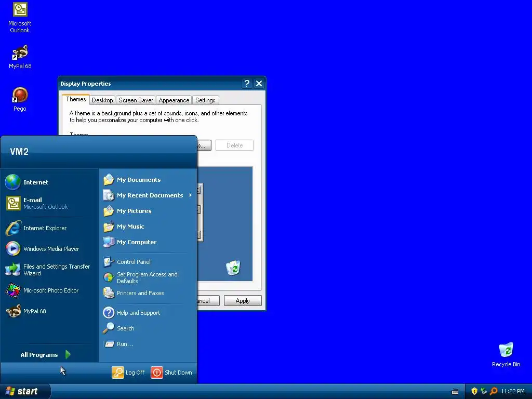This screenshot has height=399, width=532.
Task: Open the Pego desktop shortcut
Action: click(20, 99)
